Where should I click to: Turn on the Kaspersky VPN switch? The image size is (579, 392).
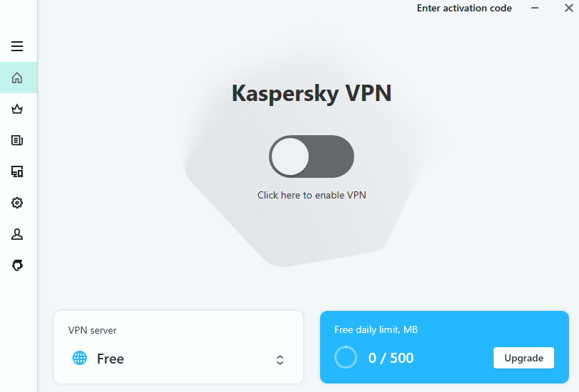coord(311,157)
